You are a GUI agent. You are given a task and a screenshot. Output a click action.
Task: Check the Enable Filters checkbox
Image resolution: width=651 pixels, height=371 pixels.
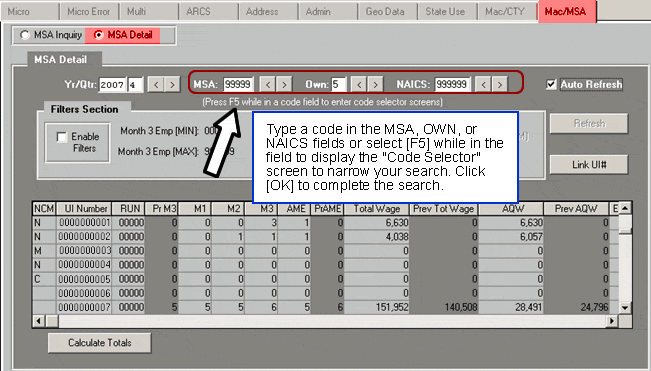[61, 137]
